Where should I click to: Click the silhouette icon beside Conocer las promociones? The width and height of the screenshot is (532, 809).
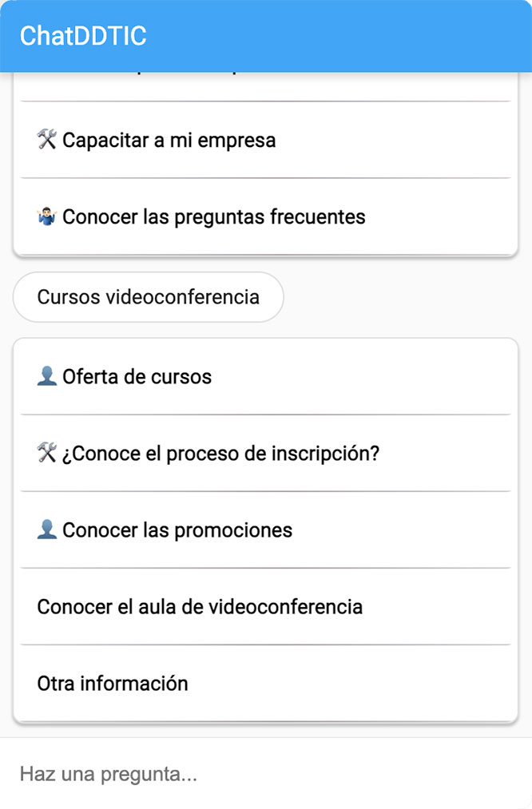pyautogui.click(x=47, y=530)
